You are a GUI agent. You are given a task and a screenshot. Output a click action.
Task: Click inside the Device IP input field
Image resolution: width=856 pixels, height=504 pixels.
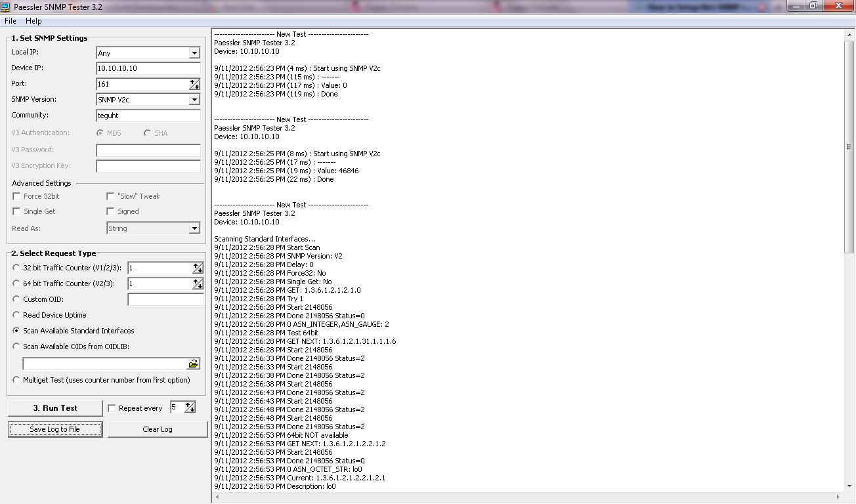click(148, 68)
